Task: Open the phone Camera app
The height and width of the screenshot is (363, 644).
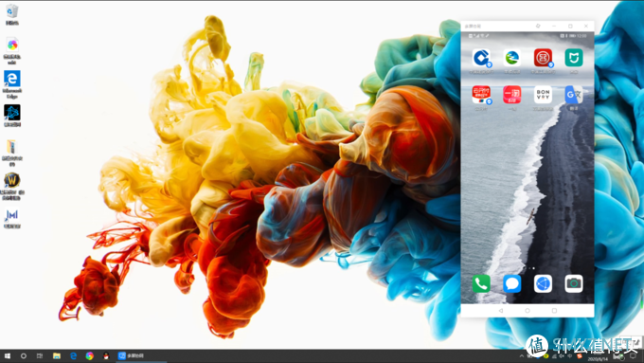Action: pyautogui.click(x=574, y=283)
